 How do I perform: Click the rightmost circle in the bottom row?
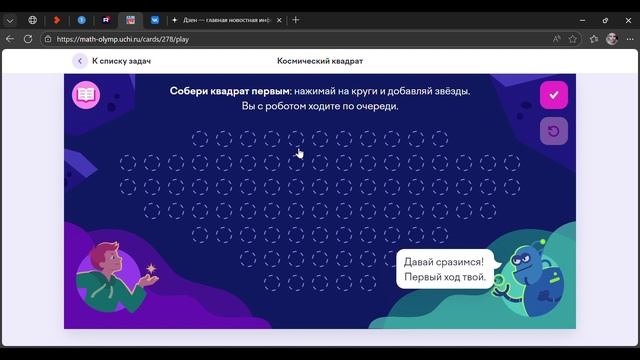pos(368,283)
